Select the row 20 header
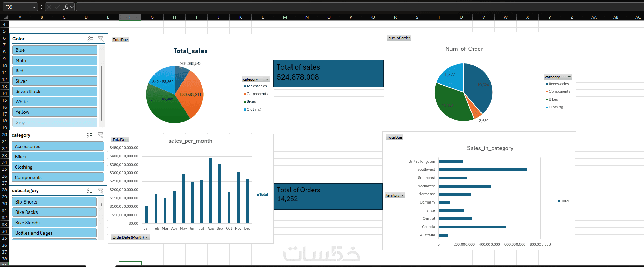 pos(4,135)
